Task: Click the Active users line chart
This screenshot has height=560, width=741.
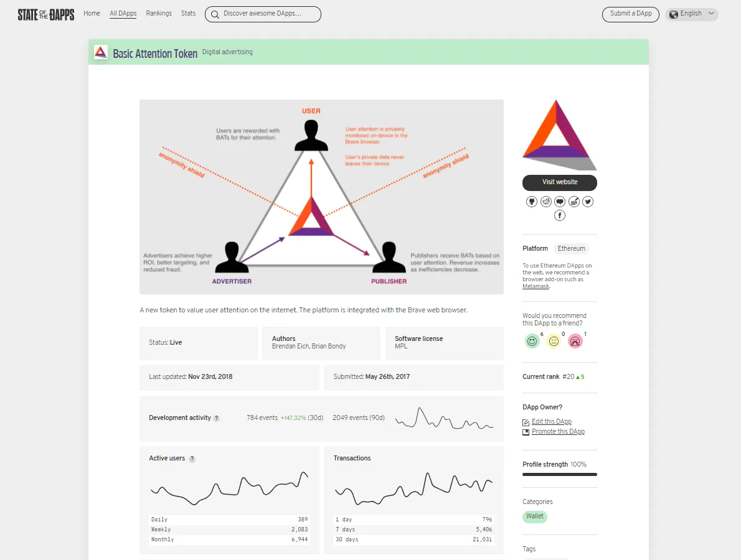Action: (x=230, y=488)
